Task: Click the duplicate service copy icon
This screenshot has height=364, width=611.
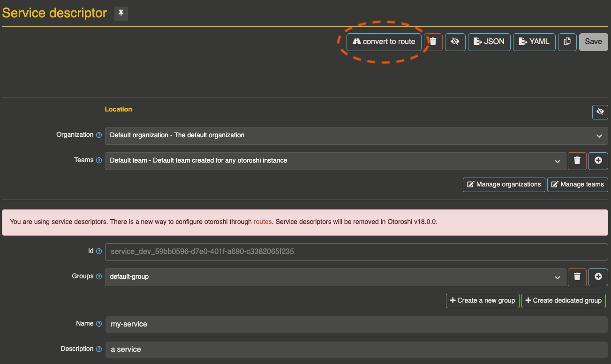Action: tap(567, 42)
